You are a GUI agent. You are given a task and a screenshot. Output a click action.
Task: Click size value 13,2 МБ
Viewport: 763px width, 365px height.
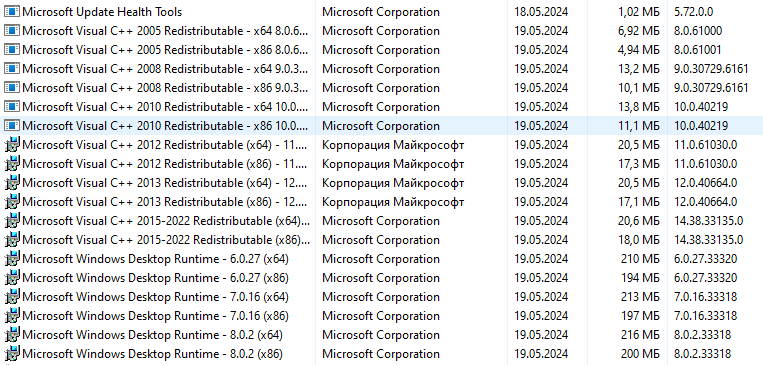[x=639, y=69]
